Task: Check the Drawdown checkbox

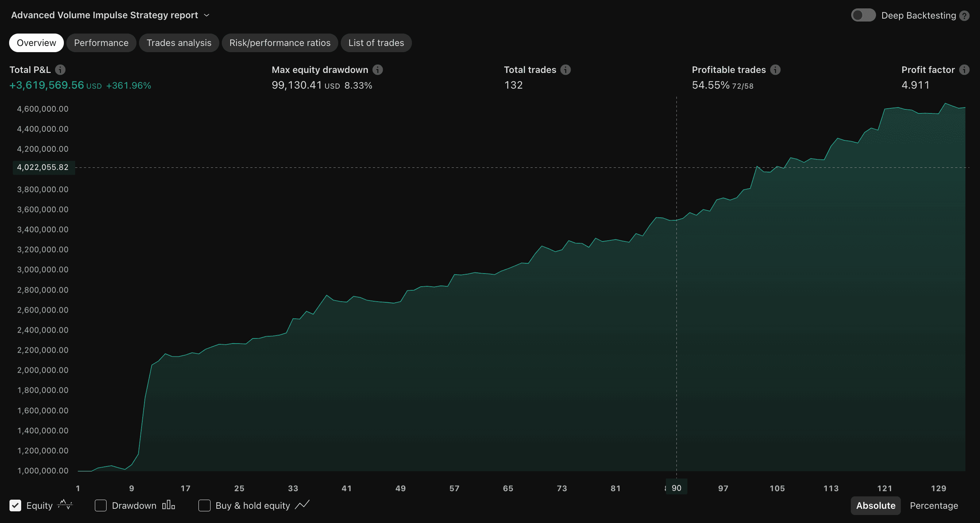Action: point(100,505)
